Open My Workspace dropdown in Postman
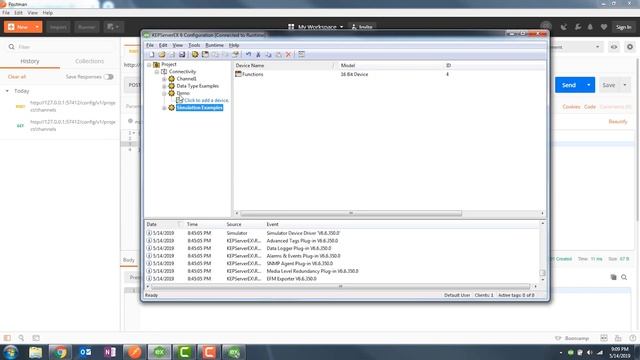Viewport: 640px width, 360px height. (x=316, y=27)
